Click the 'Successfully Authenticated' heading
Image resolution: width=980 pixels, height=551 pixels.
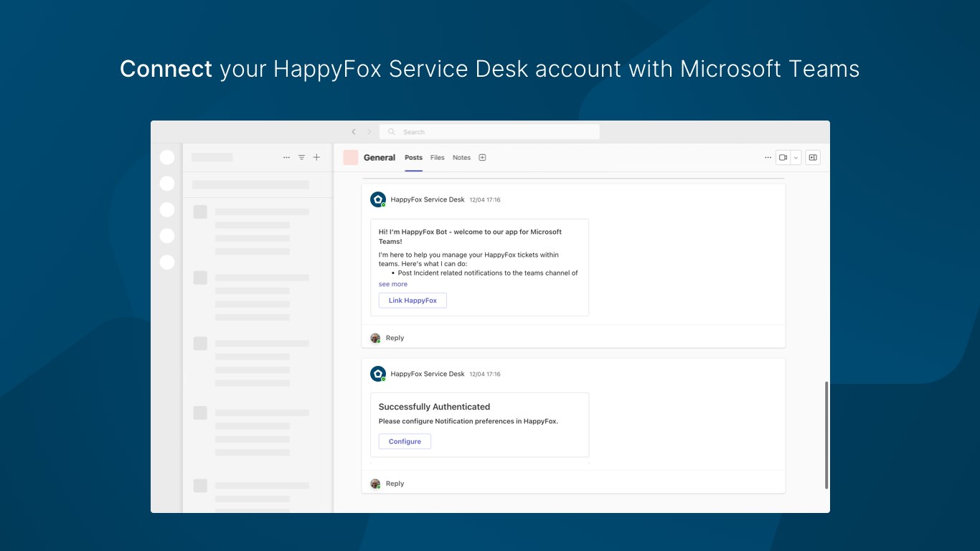[x=434, y=407]
